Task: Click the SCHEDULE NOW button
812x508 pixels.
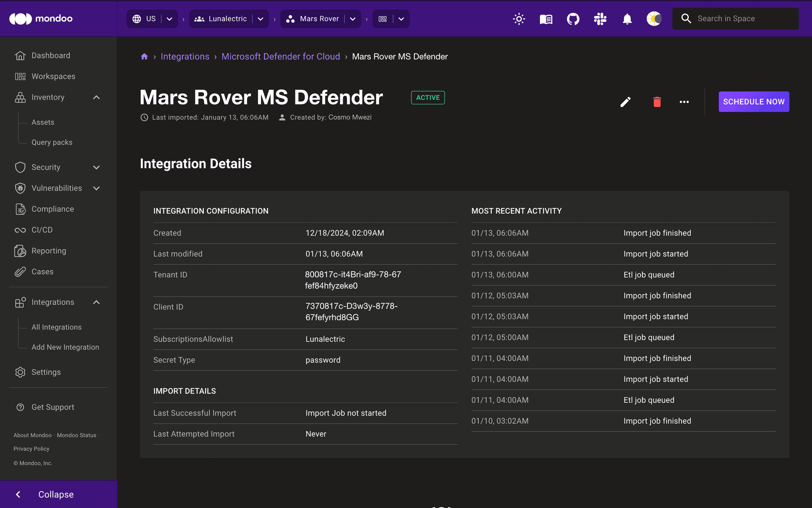Action: [x=753, y=102]
